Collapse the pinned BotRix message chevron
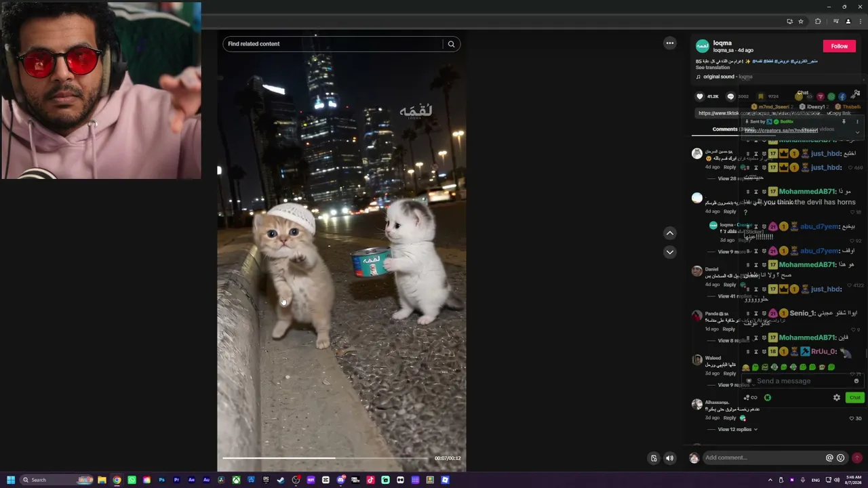 click(857, 132)
